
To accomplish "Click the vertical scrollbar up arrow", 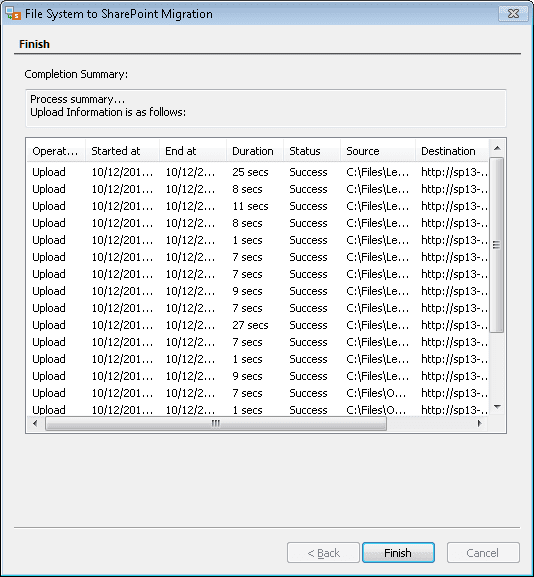I will (497, 148).
